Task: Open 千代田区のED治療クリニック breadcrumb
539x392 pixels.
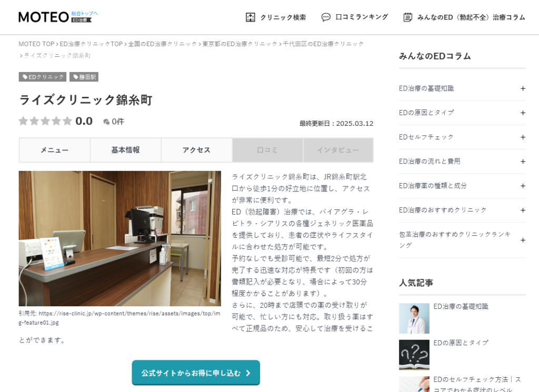Action: pyautogui.click(x=323, y=44)
